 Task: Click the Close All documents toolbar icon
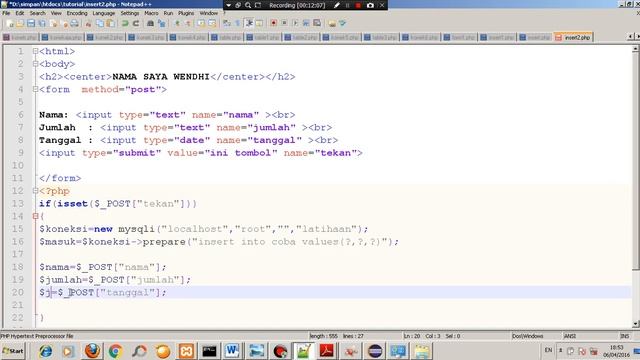(x=64, y=23)
